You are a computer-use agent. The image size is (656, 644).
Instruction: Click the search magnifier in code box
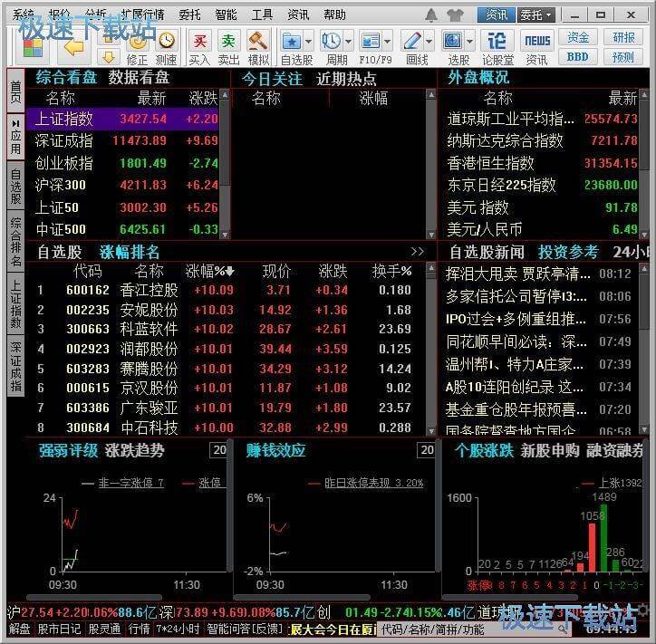click(x=564, y=629)
